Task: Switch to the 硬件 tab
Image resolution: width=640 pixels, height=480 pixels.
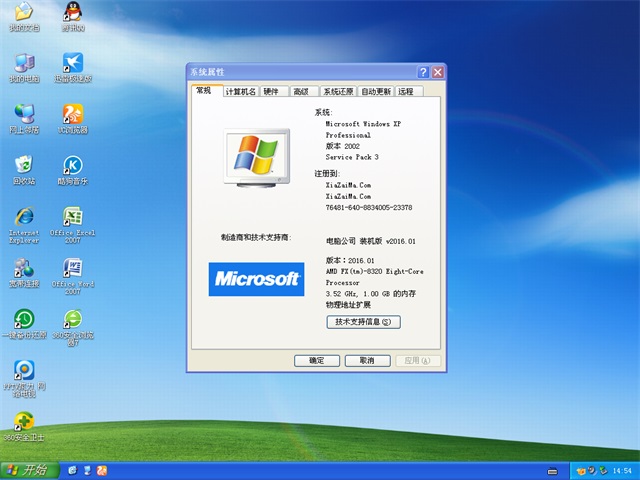Action: [272, 91]
